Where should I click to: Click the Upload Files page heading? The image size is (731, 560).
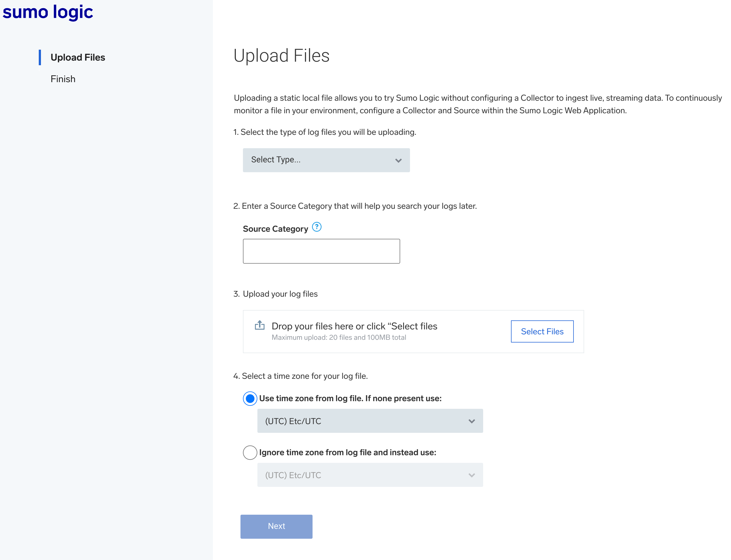point(281,55)
